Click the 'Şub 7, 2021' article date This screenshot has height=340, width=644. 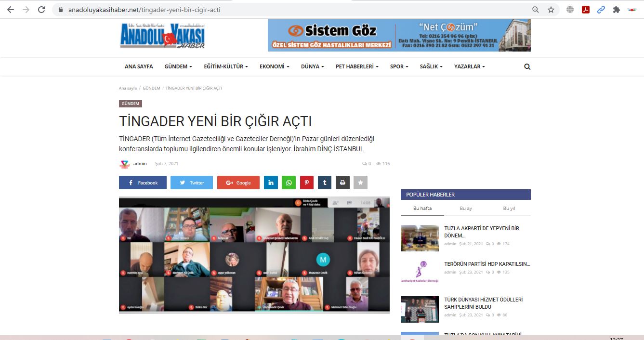click(167, 164)
